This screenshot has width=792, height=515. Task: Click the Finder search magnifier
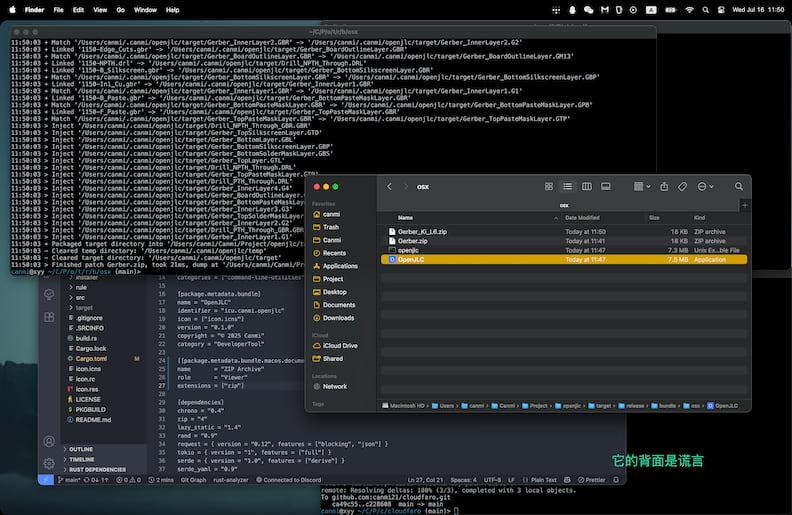click(x=739, y=187)
